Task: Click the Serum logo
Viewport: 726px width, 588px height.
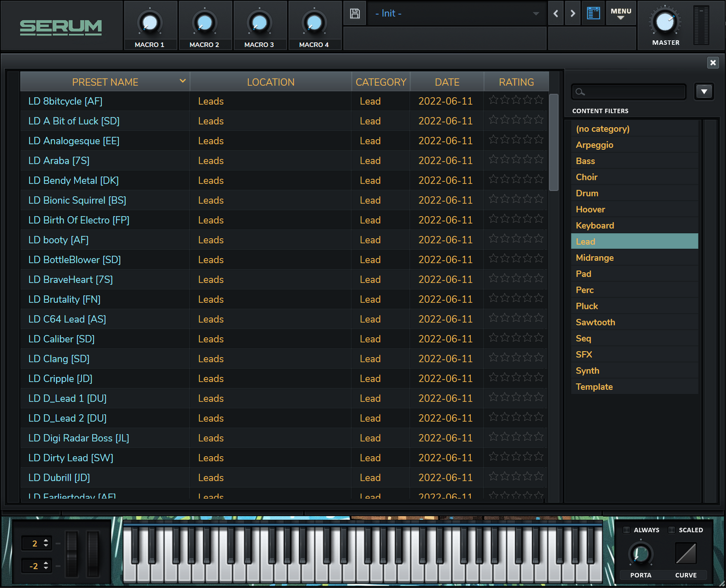Action: click(61, 27)
